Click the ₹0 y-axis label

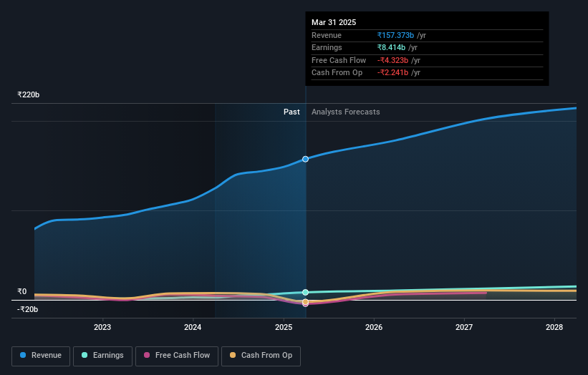tap(22, 291)
